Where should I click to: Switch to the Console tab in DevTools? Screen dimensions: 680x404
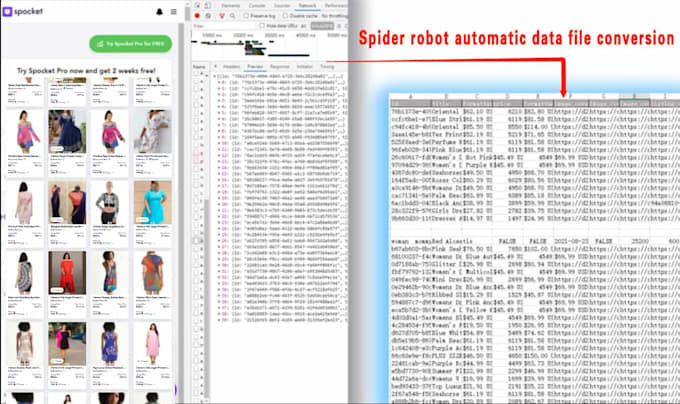[x=257, y=6]
